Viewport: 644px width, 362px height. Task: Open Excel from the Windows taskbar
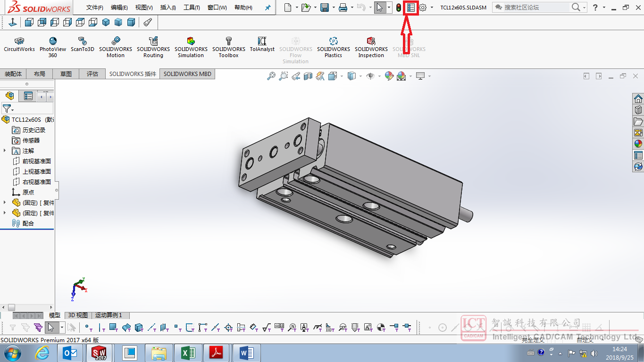187,353
